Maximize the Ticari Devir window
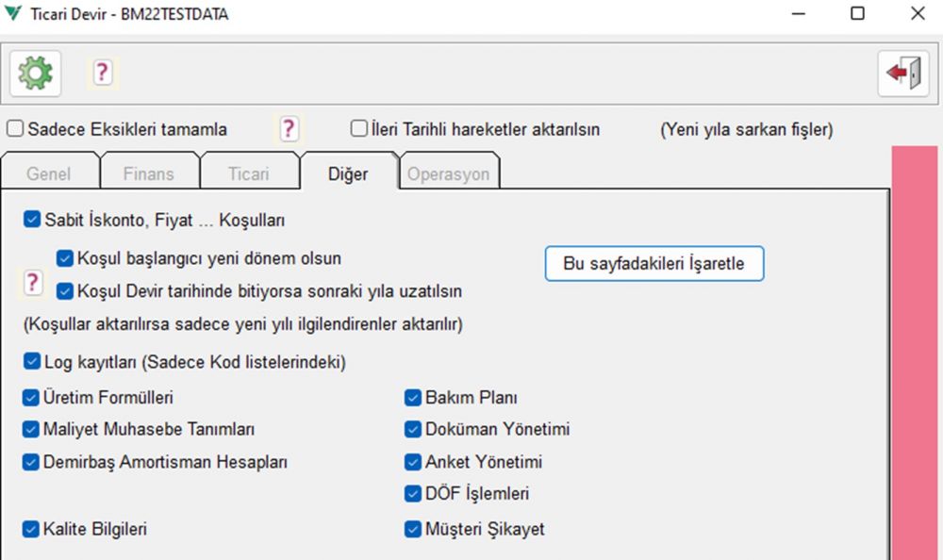 pyautogui.click(x=857, y=14)
